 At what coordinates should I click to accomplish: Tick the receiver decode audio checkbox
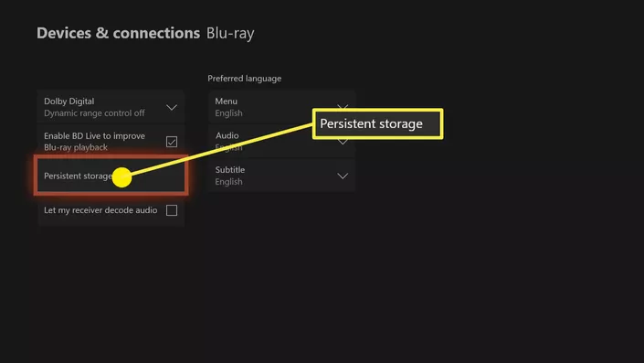click(x=172, y=210)
